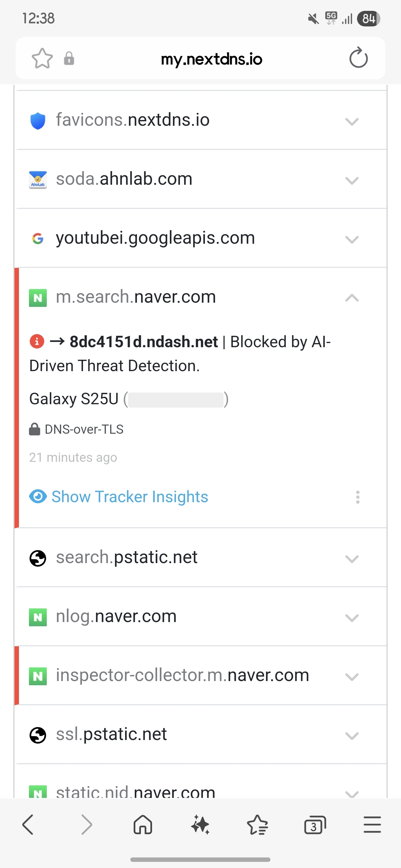The height and width of the screenshot is (868, 401).
Task: Go back with the browser back arrow
Action: (28, 825)
